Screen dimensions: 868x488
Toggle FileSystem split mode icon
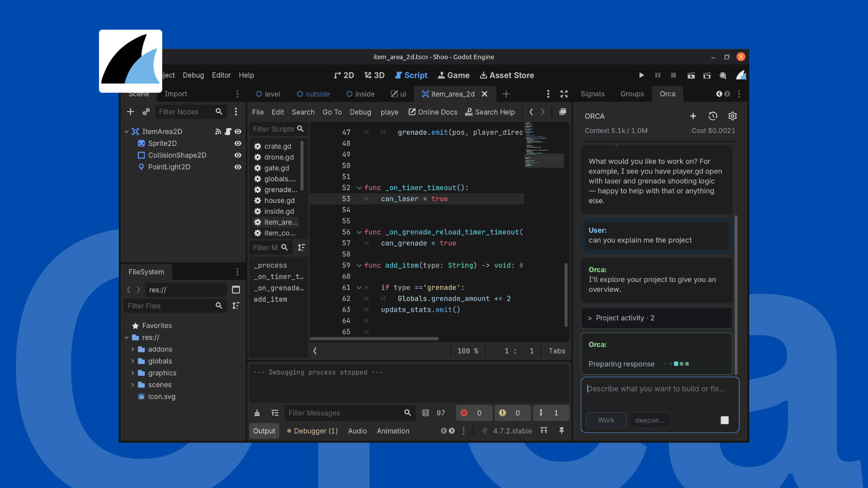236,290
